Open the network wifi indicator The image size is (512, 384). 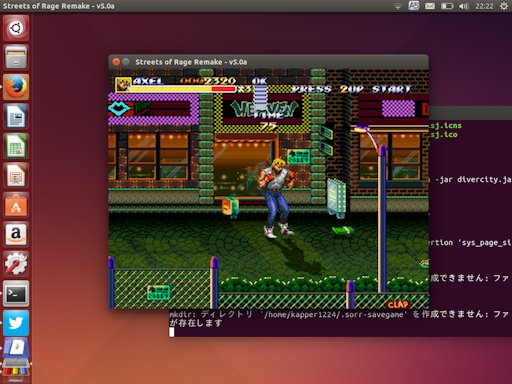pos(397,6)
